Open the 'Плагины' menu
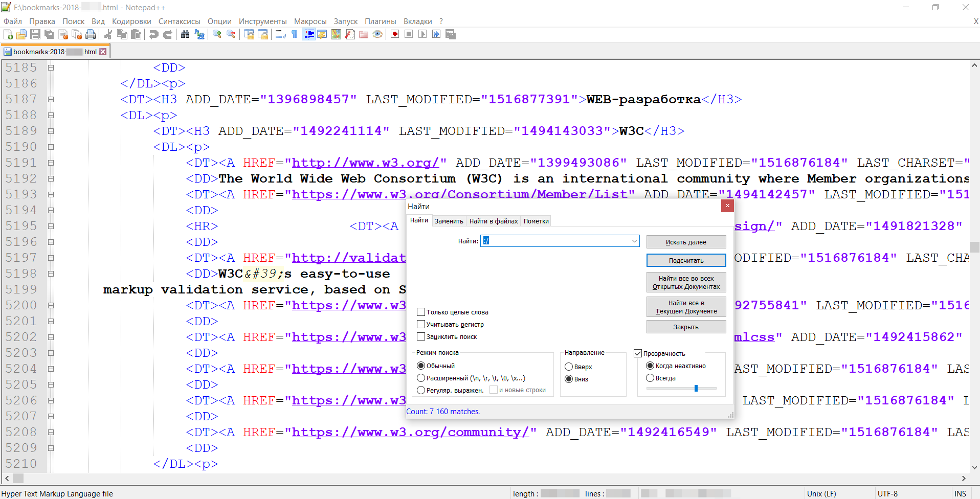This screenshot has width=980, height=499. pyautogui.click(x=380, y=21)
